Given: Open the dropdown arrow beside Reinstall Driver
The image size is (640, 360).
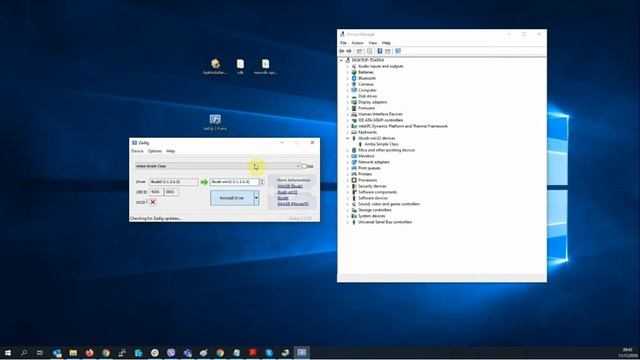Looking at the screenshot, I should pyautogui.click(x=256, y=198).
